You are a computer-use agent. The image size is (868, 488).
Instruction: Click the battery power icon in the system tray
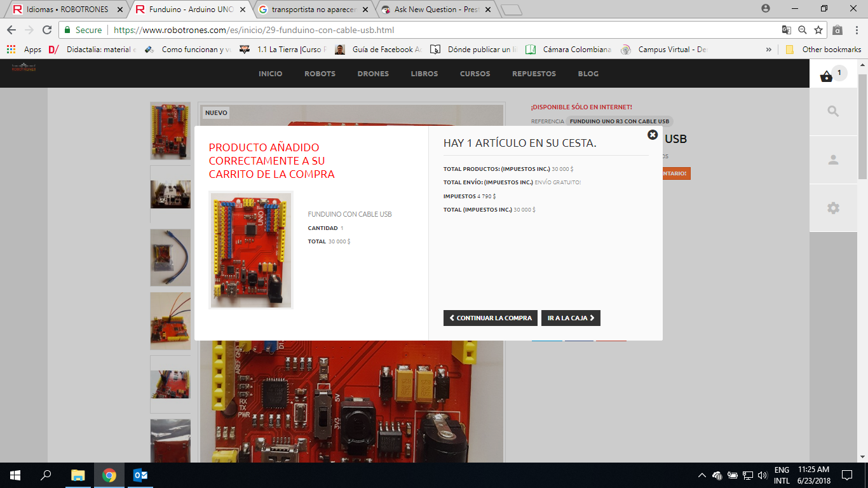click(x=732, y=475)
